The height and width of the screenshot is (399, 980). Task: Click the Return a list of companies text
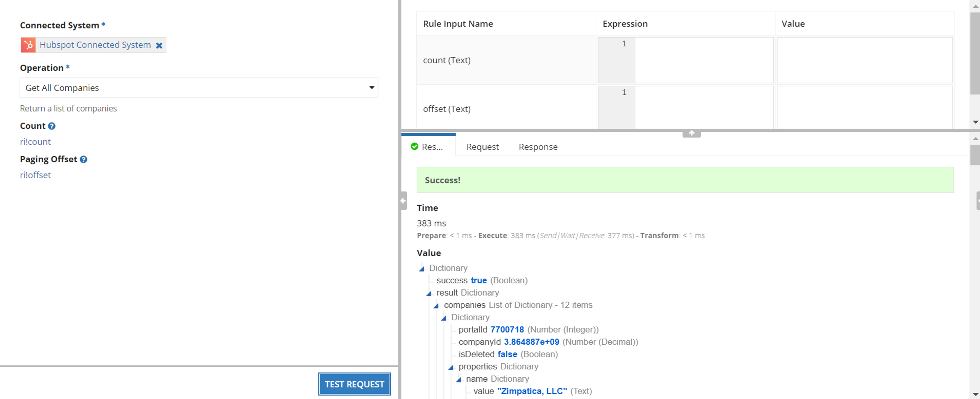click(68, 109)
